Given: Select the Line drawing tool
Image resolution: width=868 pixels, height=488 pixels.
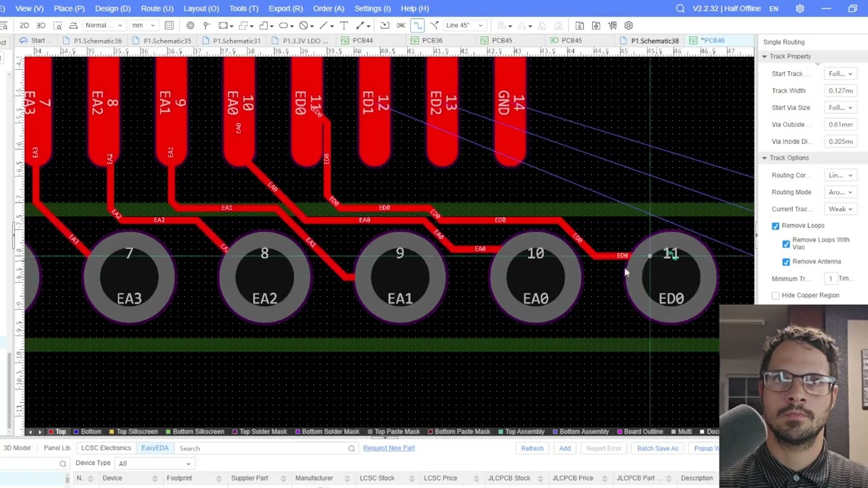Looking at the screenshot, I should click(323, 26).
